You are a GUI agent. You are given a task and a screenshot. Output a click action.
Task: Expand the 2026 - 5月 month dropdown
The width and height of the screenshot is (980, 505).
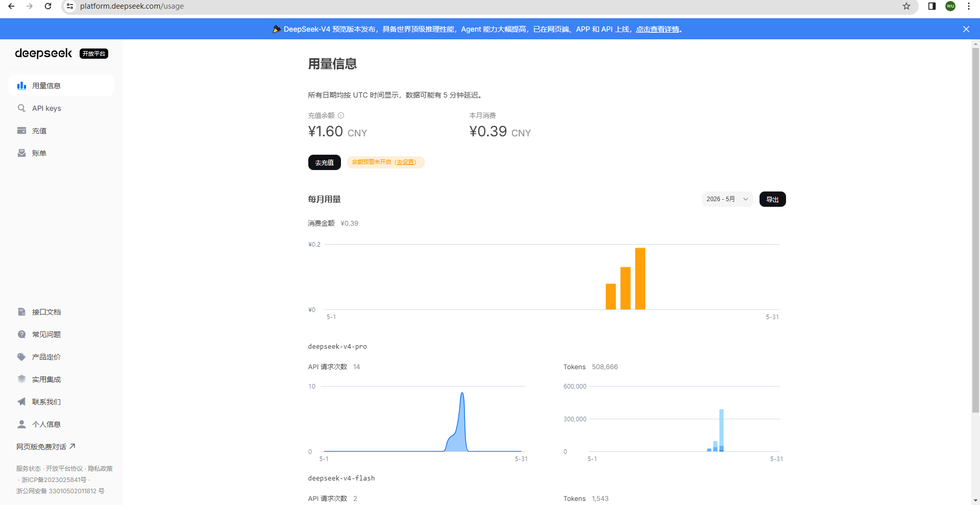[x=727, y=199]
